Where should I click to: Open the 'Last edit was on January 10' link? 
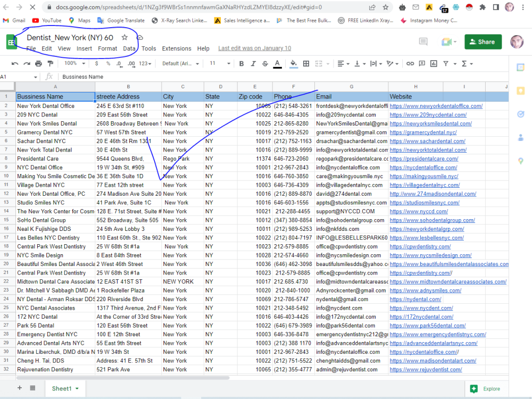(x=254, y=48)
